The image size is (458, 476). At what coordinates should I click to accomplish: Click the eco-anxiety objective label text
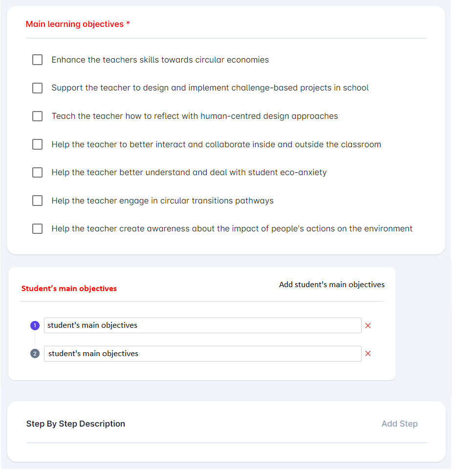coord(189,172)
